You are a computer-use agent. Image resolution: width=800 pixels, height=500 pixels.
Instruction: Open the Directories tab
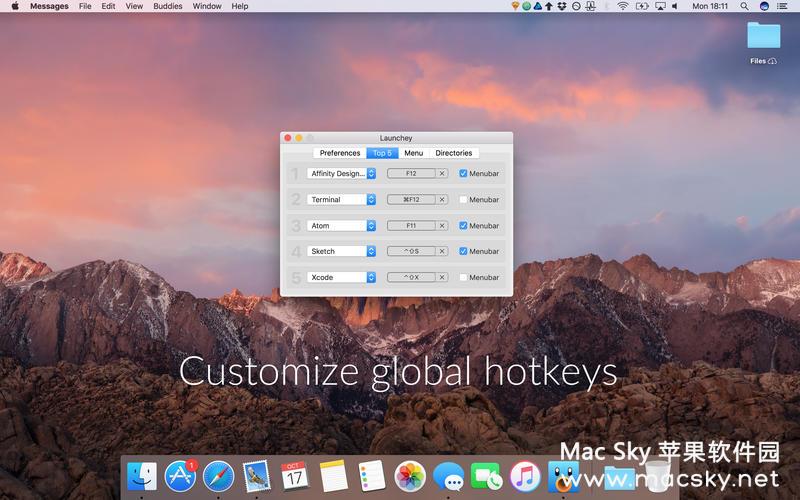(454, 153)
